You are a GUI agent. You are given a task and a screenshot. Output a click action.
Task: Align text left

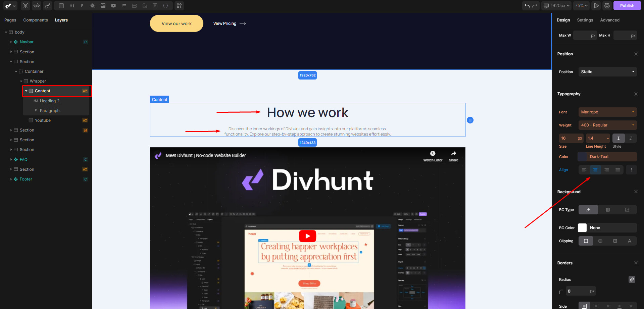[x=584, y=170]
